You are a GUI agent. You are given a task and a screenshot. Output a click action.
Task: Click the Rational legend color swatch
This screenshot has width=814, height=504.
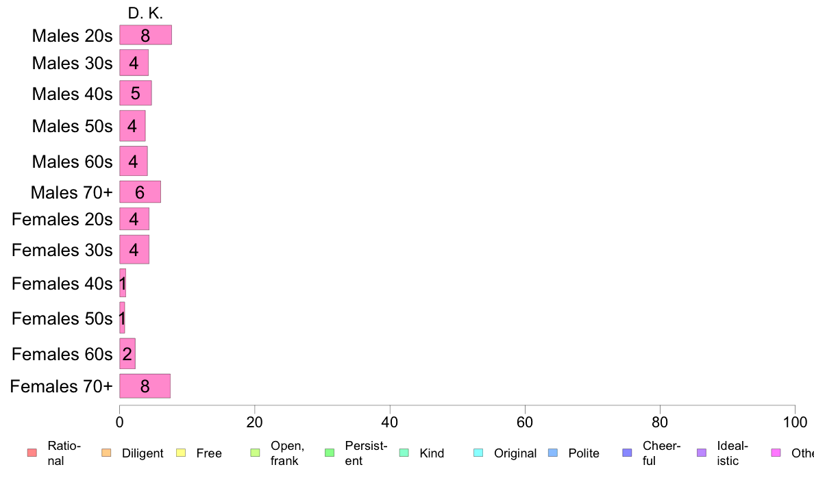pyautogui.click(x=32, y=453)
